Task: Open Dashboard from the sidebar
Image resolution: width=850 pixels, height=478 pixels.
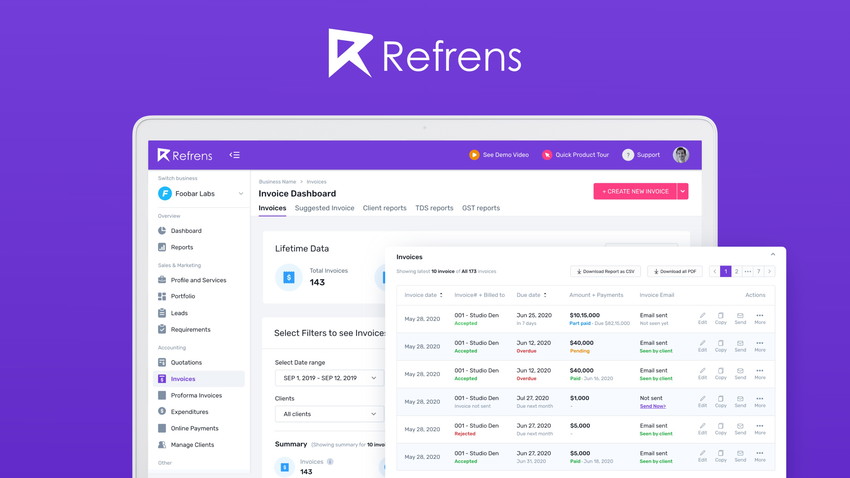Action: point(185,231)
